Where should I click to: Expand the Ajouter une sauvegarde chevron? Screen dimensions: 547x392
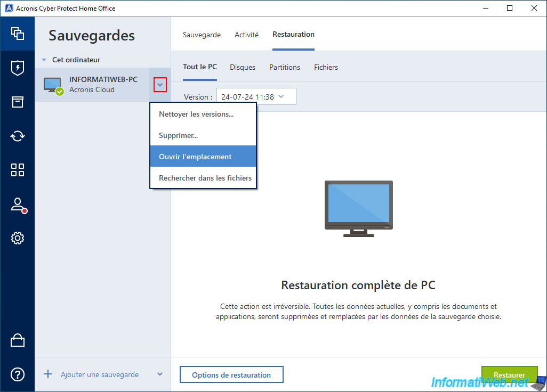click(160, 374)
